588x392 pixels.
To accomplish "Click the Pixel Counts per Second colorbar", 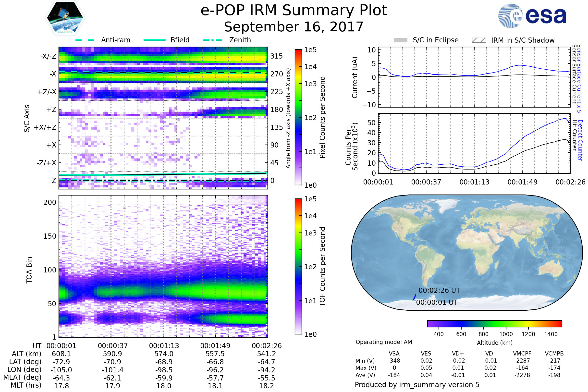I will [298, 117].
